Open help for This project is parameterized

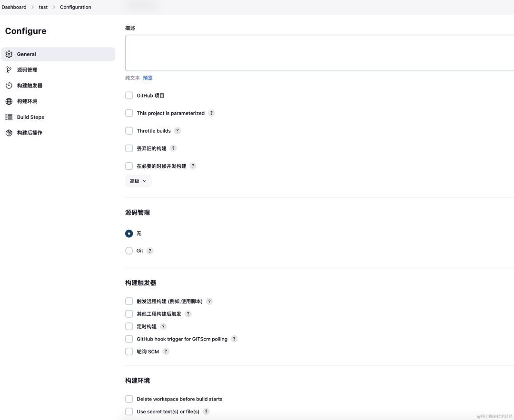click(211, 113)
